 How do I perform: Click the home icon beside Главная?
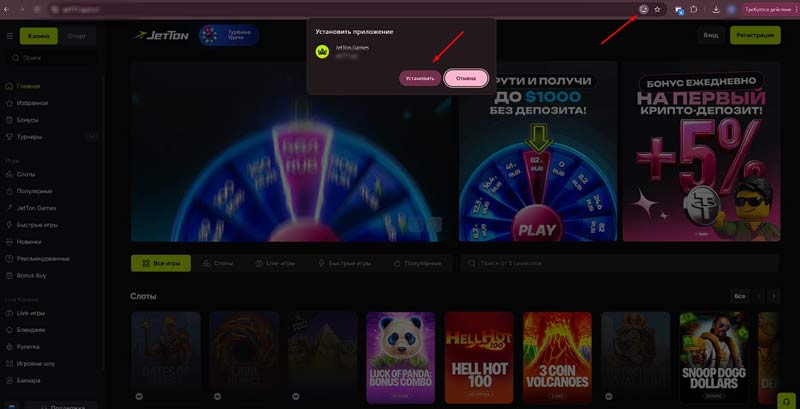[x=9, y=86]
